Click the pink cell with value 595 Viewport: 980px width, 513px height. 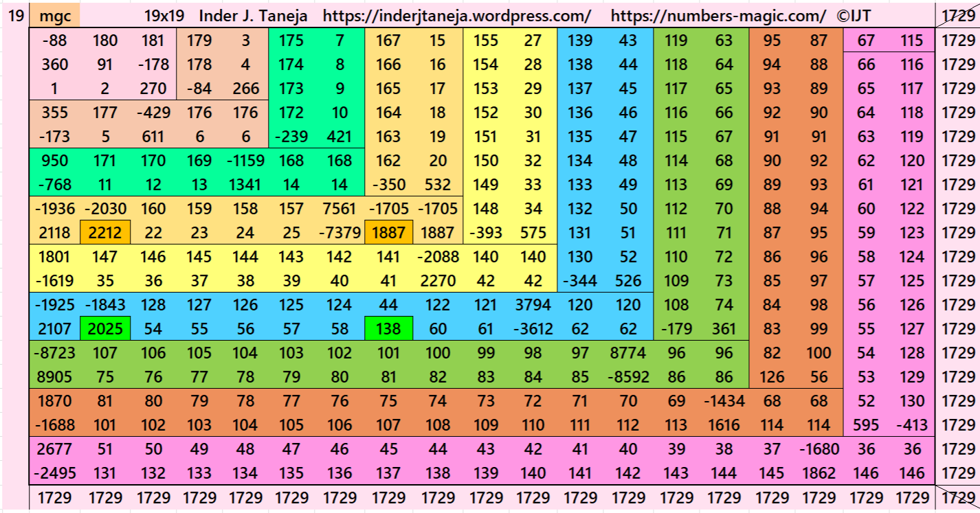point(865,425)
